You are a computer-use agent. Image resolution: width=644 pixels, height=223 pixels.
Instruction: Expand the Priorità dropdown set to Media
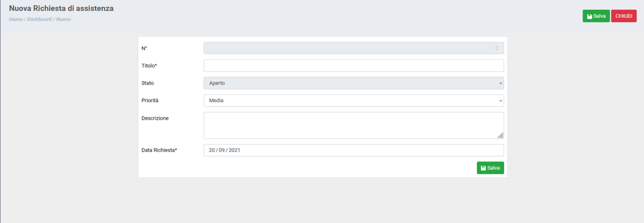353,101
